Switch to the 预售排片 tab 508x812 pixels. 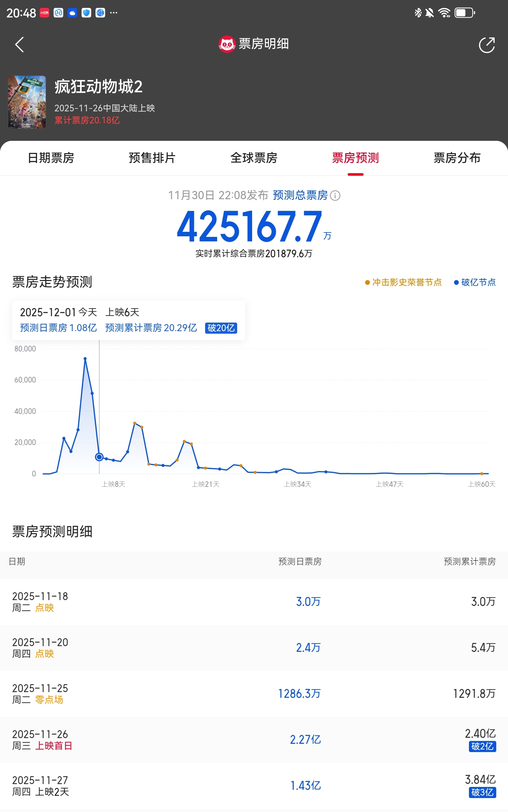pyautogui.click(x=152, y=158)
